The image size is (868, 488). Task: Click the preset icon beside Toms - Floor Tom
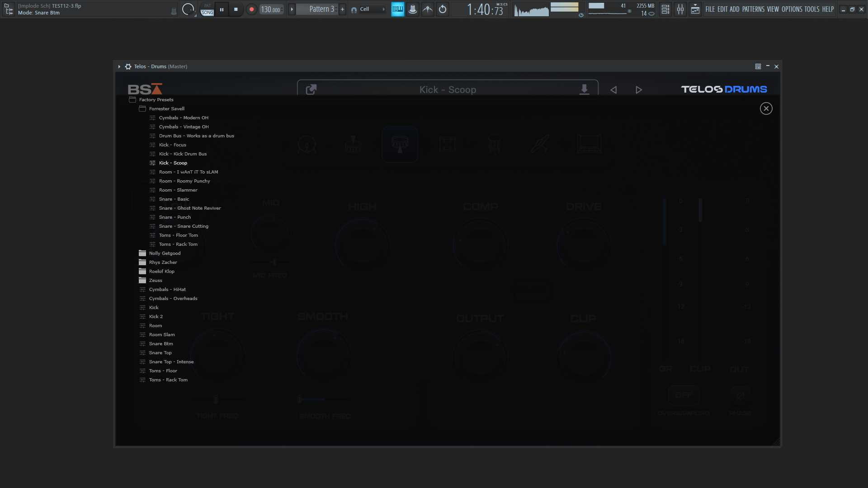pos(153,235)
